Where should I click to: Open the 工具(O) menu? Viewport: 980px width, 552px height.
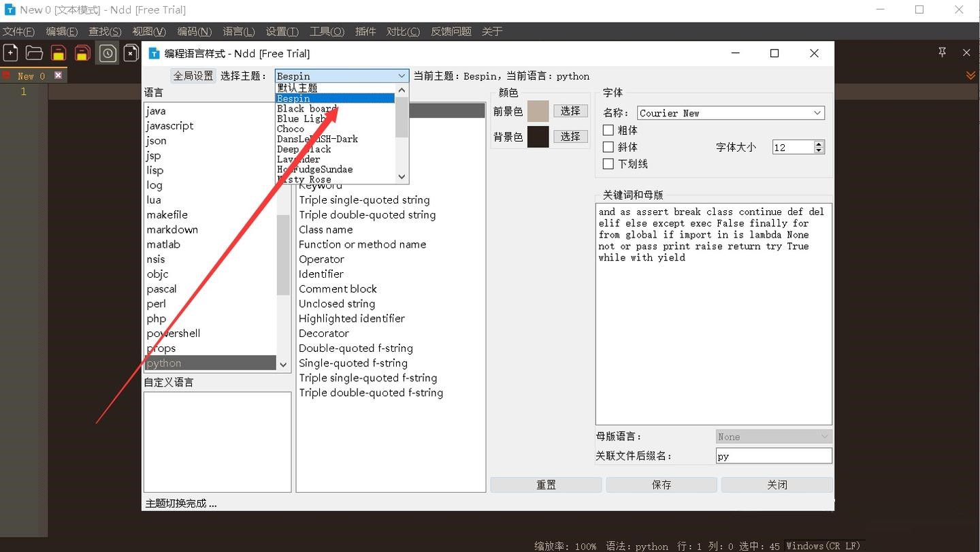327,31
